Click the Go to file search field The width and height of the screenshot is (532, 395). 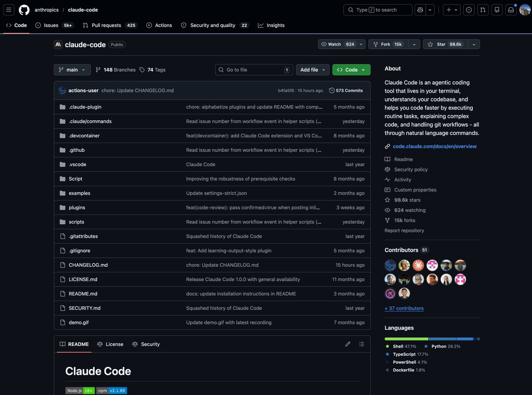pos(254,70)
